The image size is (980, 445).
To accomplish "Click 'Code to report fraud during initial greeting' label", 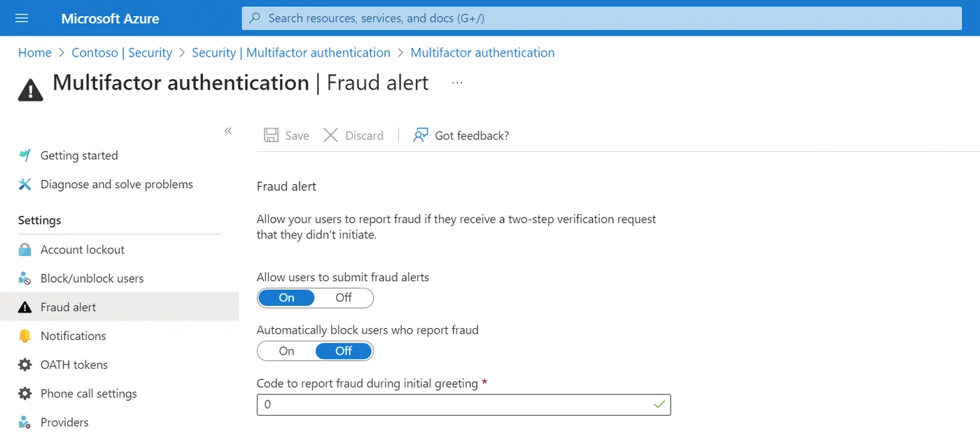I will [367, 383].
